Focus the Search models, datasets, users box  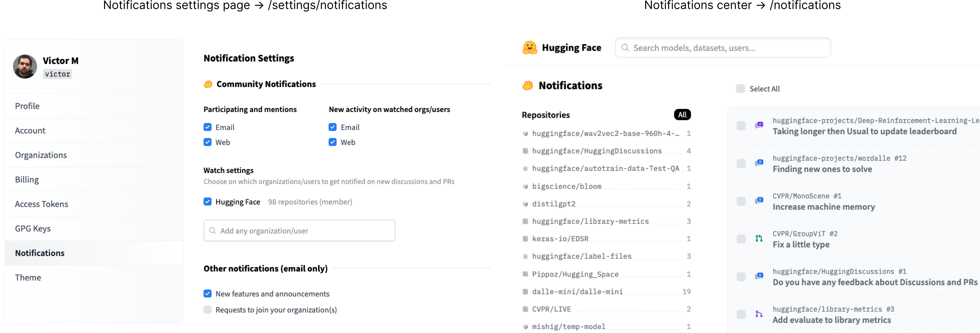click(723, 48)
